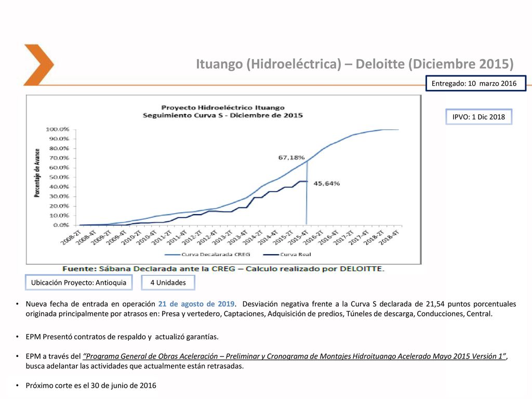
Task: Click the "EPM Presentó contratos de respaldo" bullet
Action: [122, 337]
